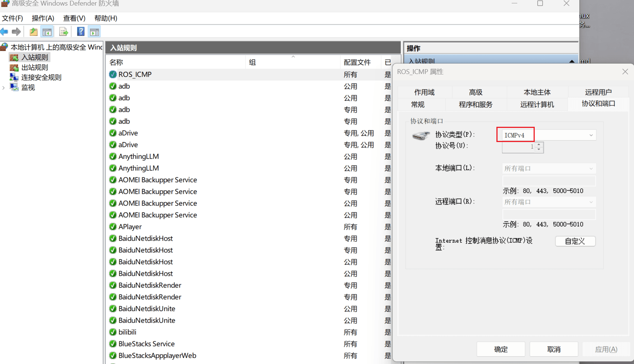Increase the protocol number with up arrow
634x364 pixels.
(x=539, y=144)
